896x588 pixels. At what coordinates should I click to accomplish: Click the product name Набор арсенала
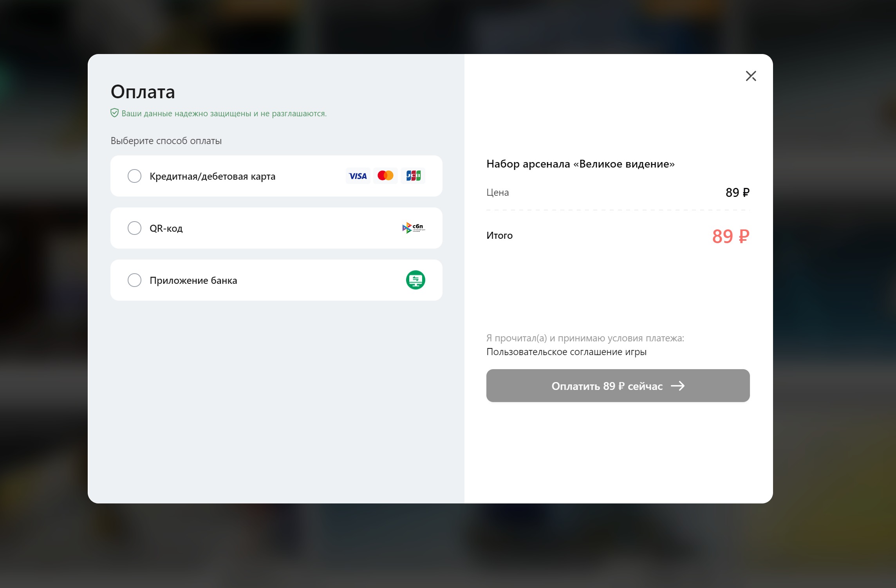(580, 164)
